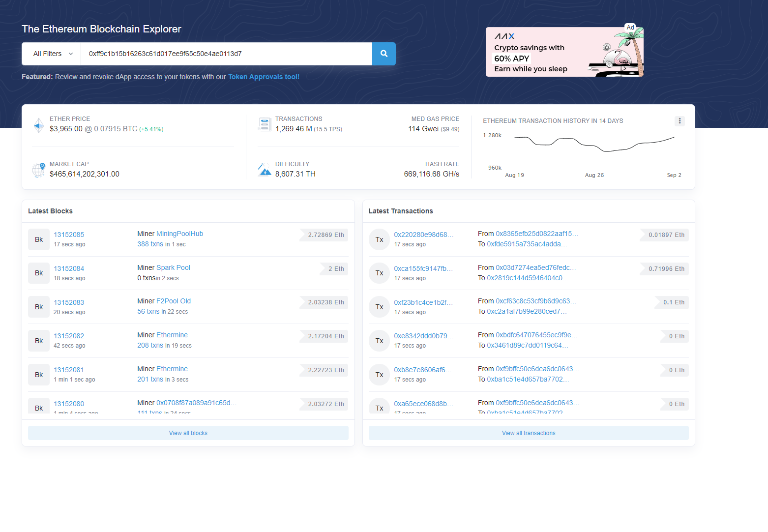The width and height of the screenshot is (768, 532).
Task: Click the blue search magnifier button
Action: [384, 54]
